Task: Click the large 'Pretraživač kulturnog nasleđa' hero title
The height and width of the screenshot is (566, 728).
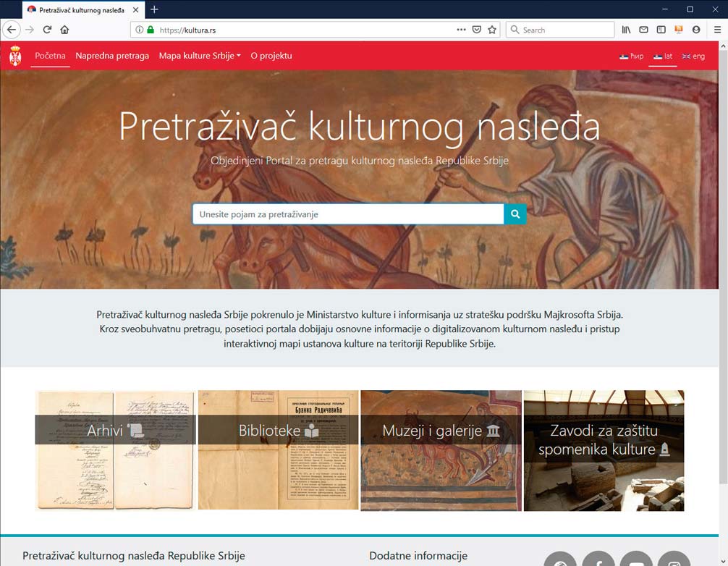Action: (360, 126)
